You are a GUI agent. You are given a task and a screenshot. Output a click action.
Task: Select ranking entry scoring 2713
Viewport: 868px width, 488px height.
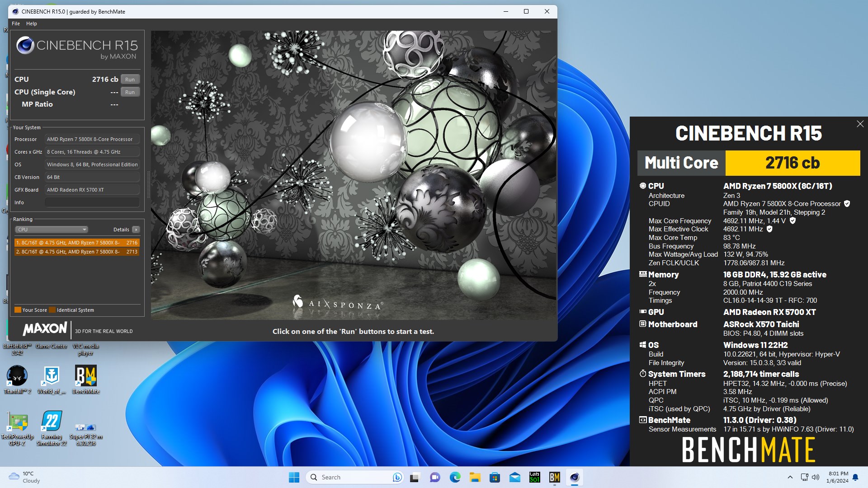click(77, 252)
